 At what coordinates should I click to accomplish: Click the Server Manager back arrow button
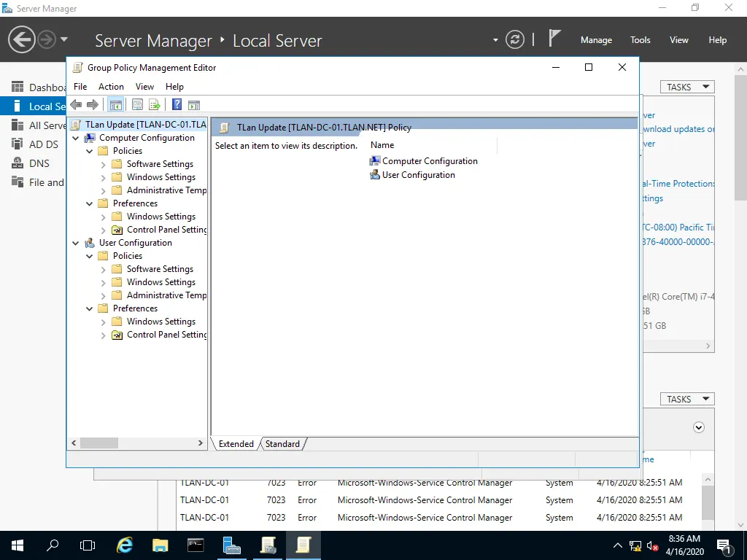click(21, 39)
